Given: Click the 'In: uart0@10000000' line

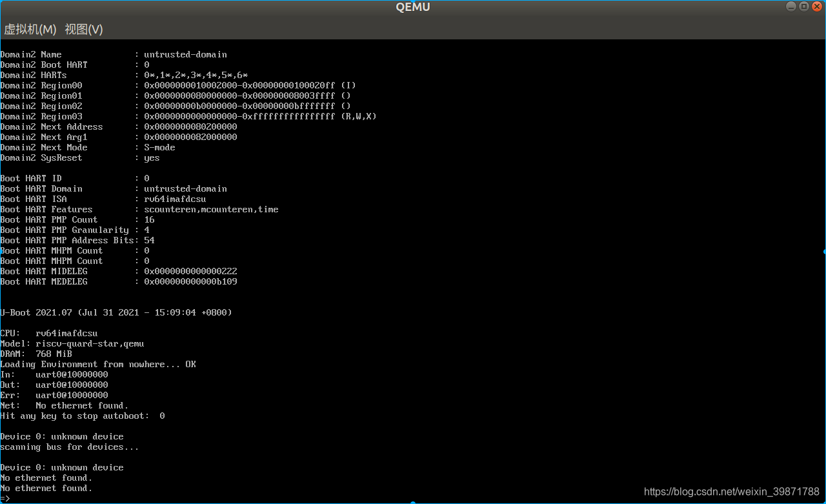Looking at the screenshot, I should (x=54, y=374).
